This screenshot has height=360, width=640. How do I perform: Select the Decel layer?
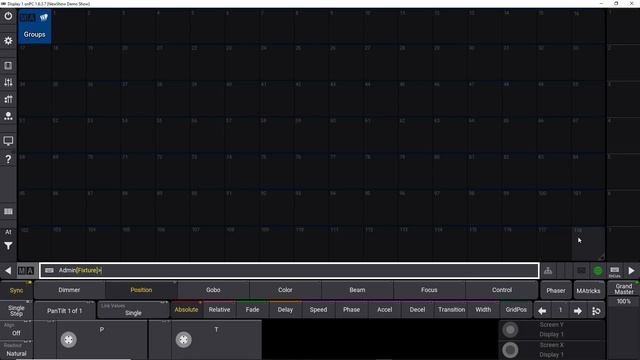[x=417, y=310]
